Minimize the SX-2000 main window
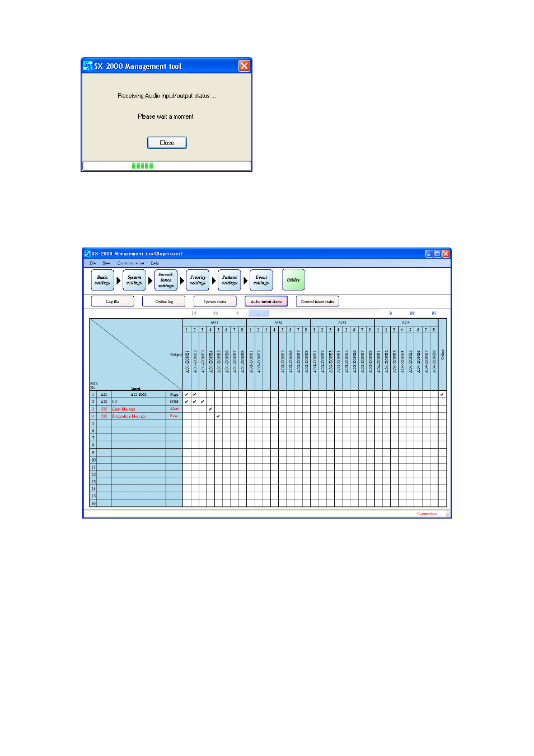The width and height of the screenshot is (534, 756). [429, 254]
